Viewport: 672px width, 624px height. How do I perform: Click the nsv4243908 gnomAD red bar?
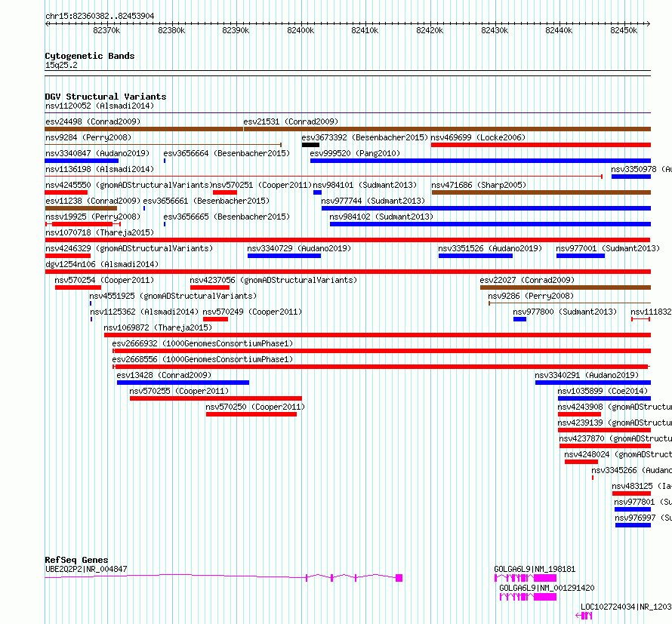click(579, 414)
